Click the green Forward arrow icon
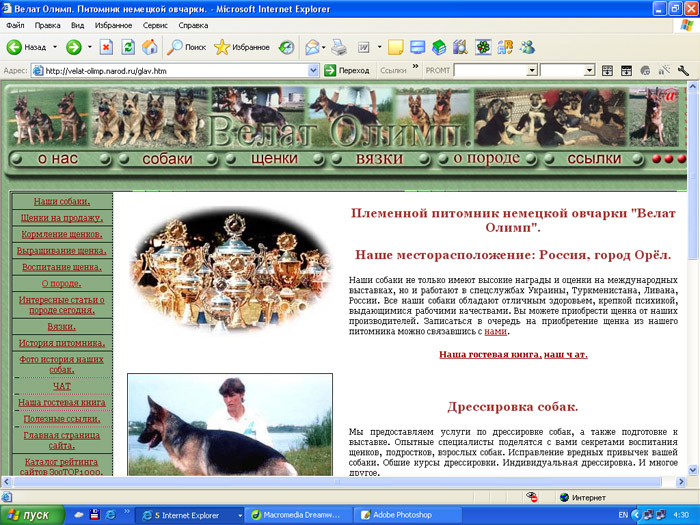Screen dimensions: 700x525 (74, 47)
